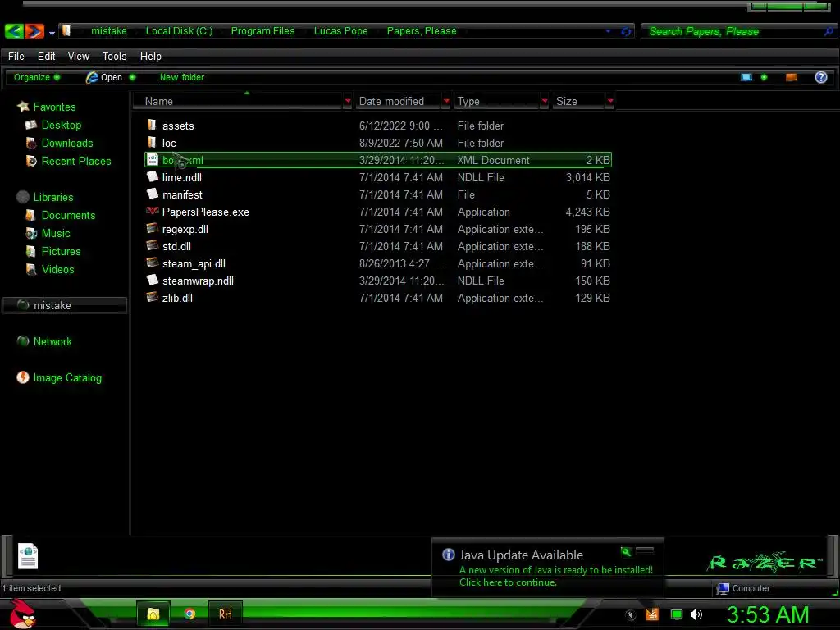This screenshot has width=840, height=630.
Task: Click the 3:53 AM clock
Action: (768, 614)
